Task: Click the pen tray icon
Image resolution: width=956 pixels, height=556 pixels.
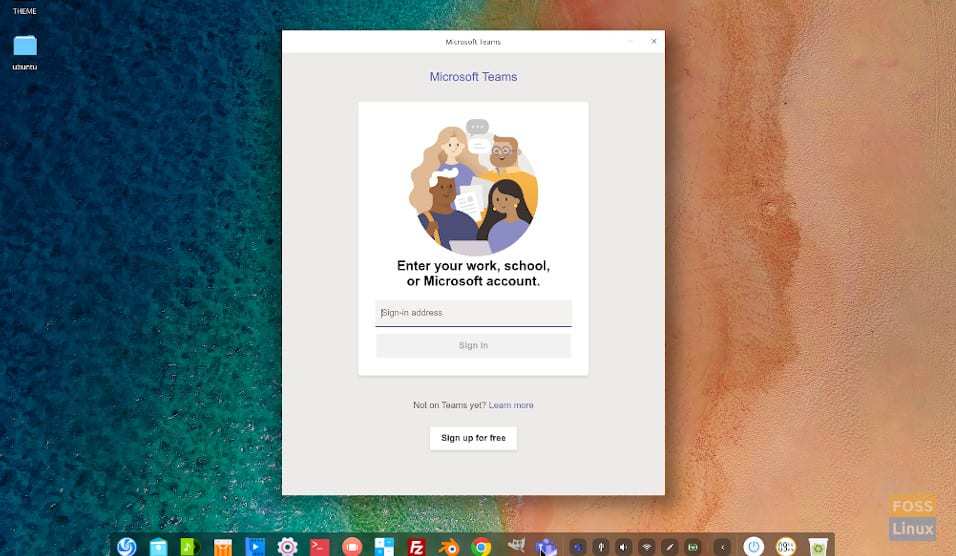Action: 670,547
